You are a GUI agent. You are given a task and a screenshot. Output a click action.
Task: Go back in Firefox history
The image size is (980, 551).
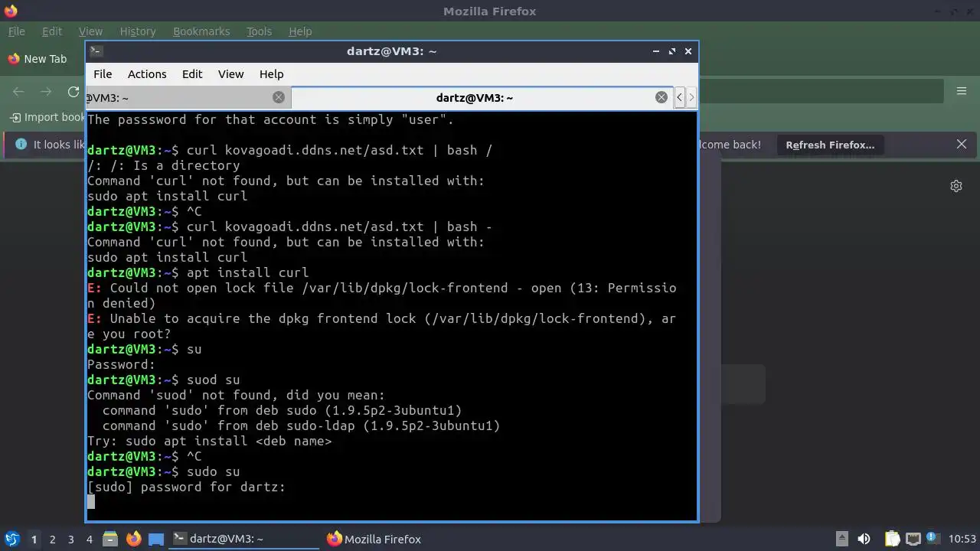[18, 92]
